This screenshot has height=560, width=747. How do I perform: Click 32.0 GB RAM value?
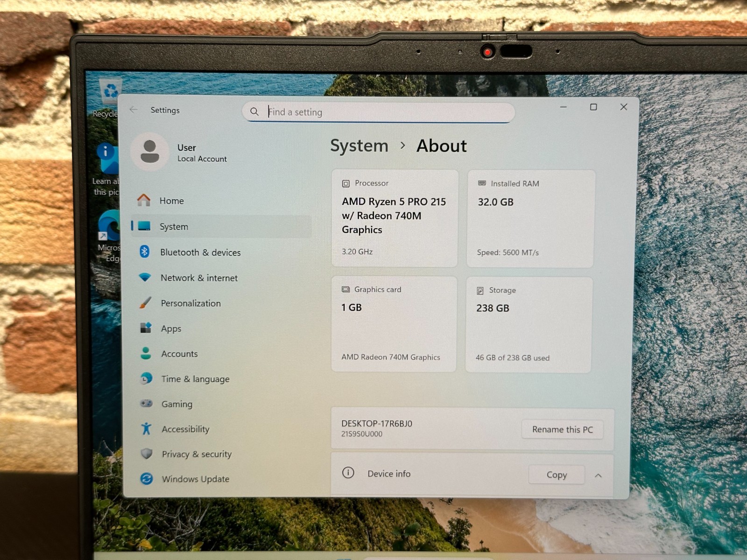[x=495, y=202]
